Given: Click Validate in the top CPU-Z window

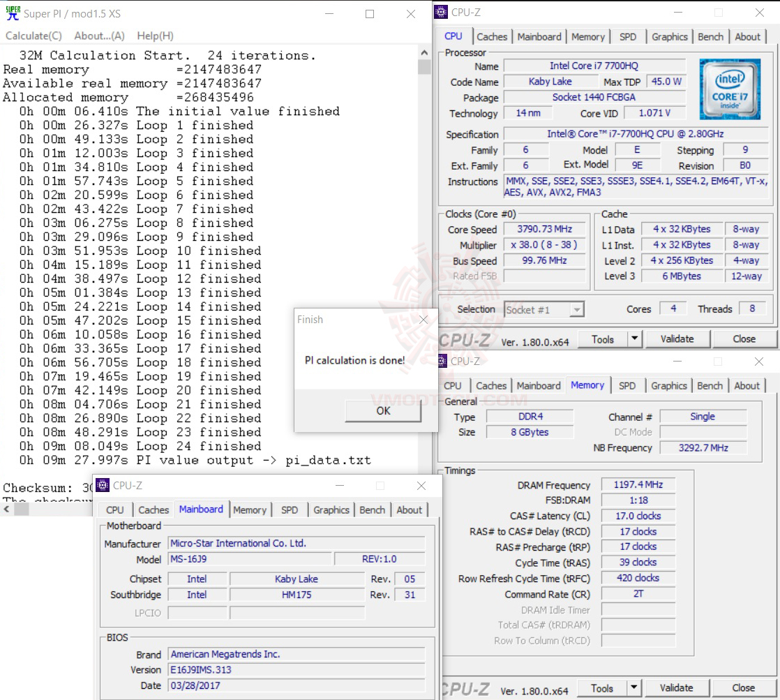Looking at the screenshot, I should [677, 338].
